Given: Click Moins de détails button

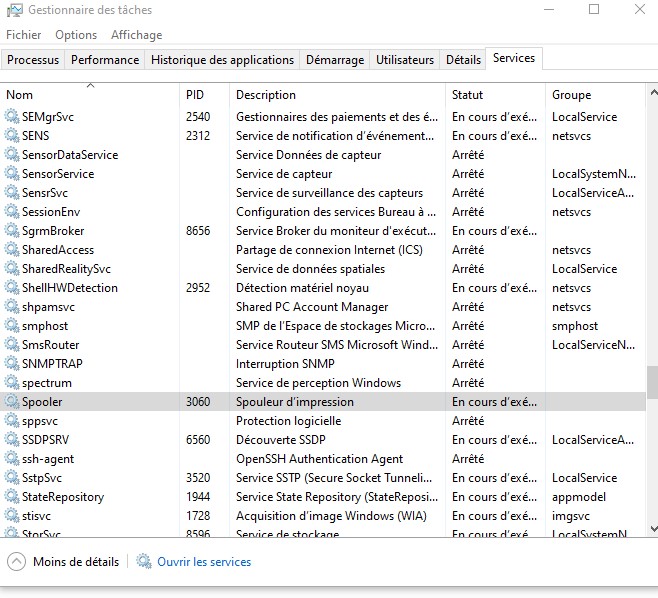Looking at the screenshot, I should point(75,562).
